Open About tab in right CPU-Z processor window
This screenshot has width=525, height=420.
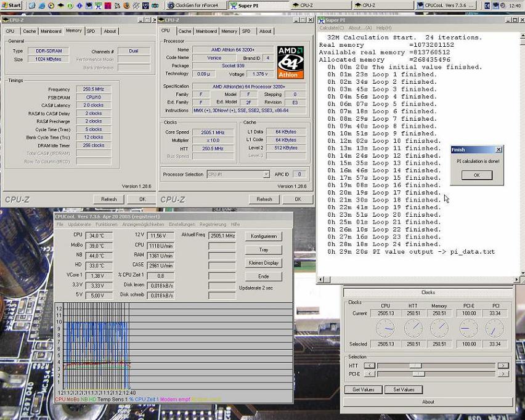pos(265,31)
